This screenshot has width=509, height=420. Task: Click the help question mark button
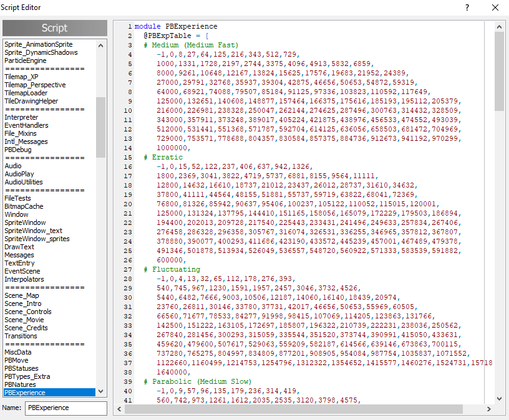467,7
